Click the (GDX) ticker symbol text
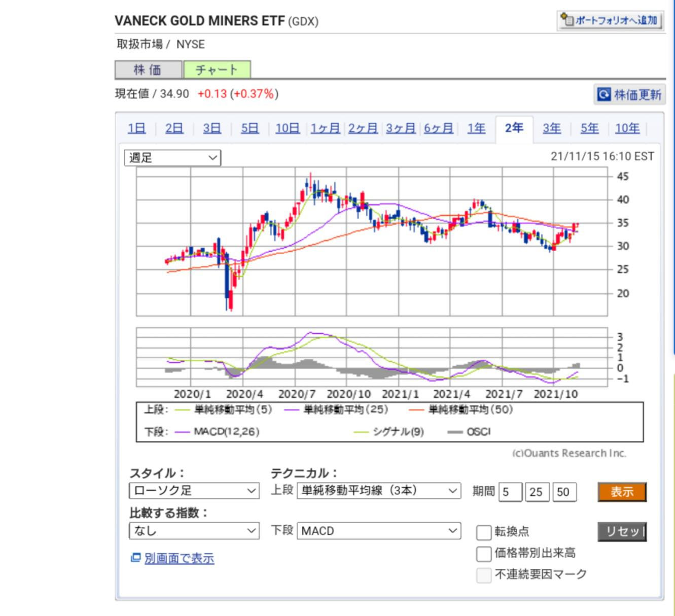 [303, 22]
